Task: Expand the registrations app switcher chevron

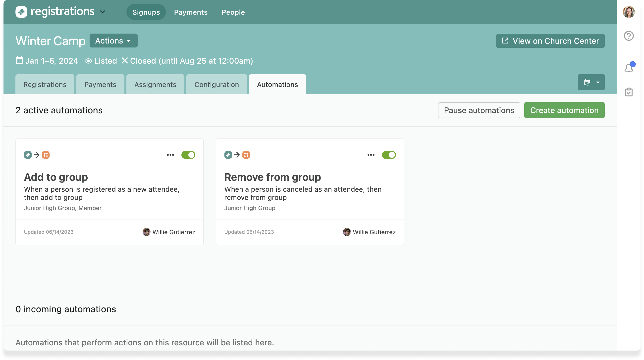Action: (x=103, y=12)
